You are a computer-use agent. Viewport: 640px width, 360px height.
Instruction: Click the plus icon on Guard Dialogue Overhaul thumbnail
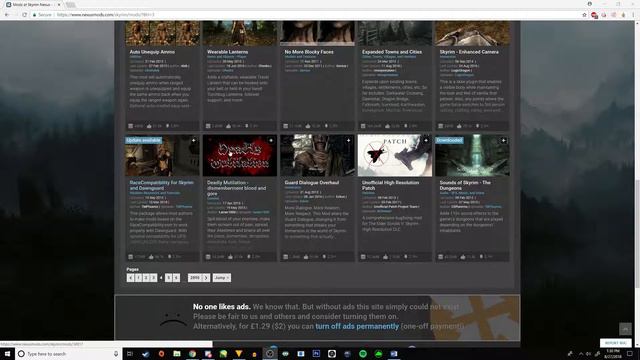click(348, 140)
